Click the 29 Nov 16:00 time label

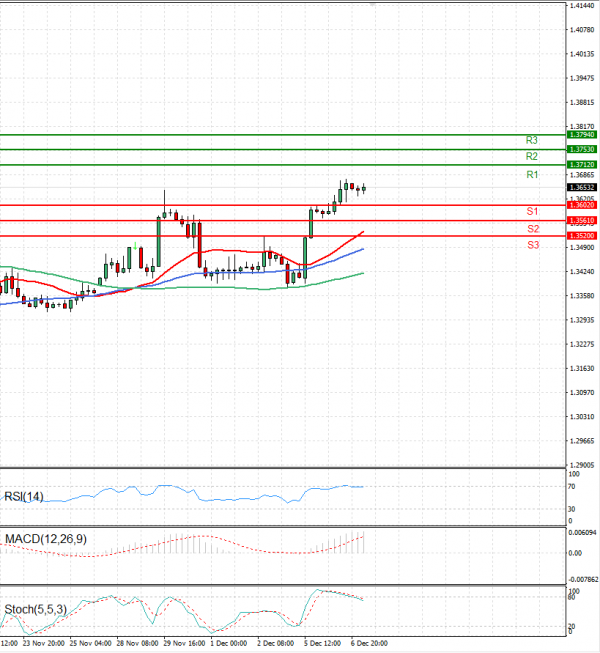[184, 643]
